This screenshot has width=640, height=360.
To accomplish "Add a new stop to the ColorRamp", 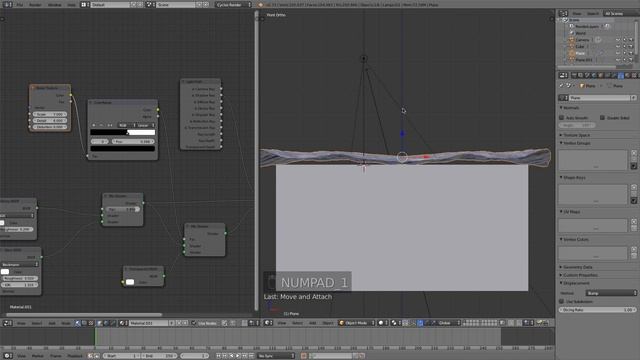I will [x=94, y=125].
